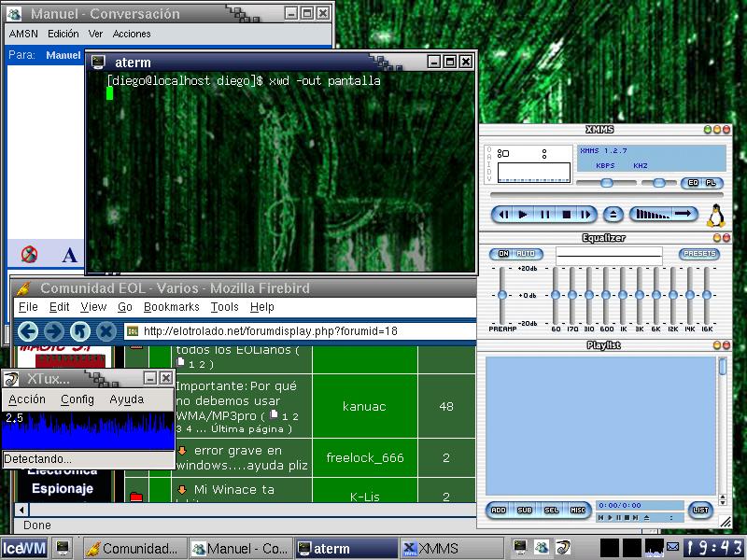Open the playlist ADD menu
This screenshot has width=747, height=560.
[498, 510]
